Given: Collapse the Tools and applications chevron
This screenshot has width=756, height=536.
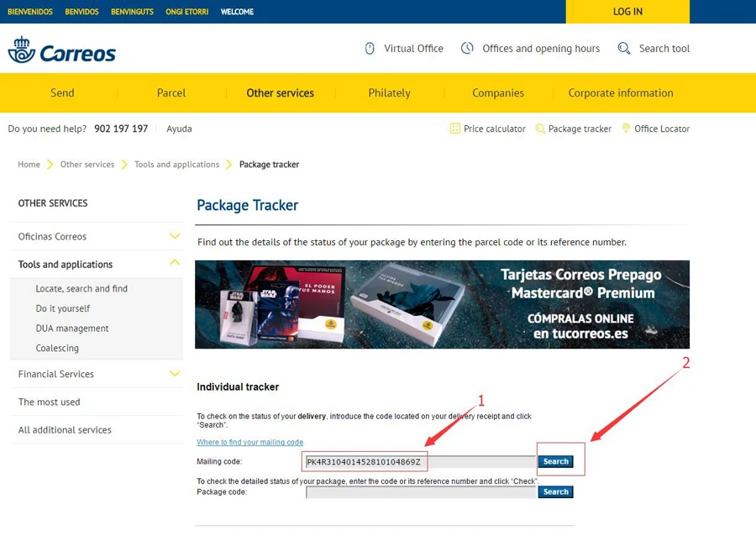Looking at the screenshot, I should [x=175, y=263].
